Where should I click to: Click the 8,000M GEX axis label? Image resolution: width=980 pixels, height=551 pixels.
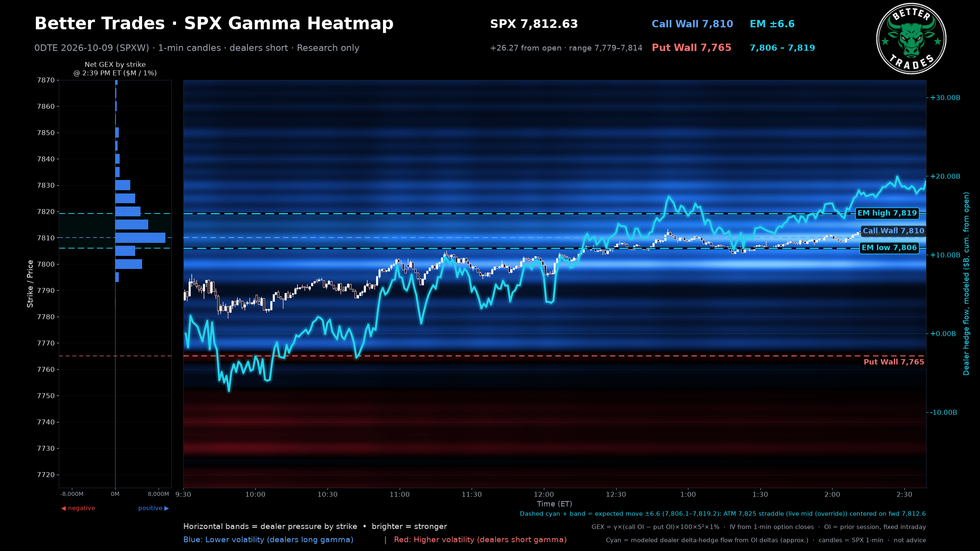pos(158,494)
